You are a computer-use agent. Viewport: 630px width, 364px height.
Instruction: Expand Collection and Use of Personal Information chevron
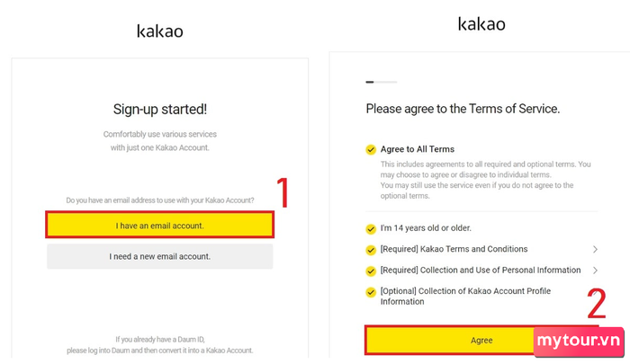click(x=595, y=271)
